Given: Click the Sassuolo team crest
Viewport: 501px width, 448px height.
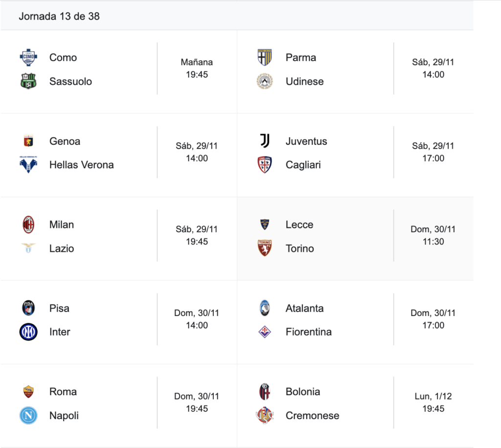Looking at the screenshot, I should coord(28,81).
